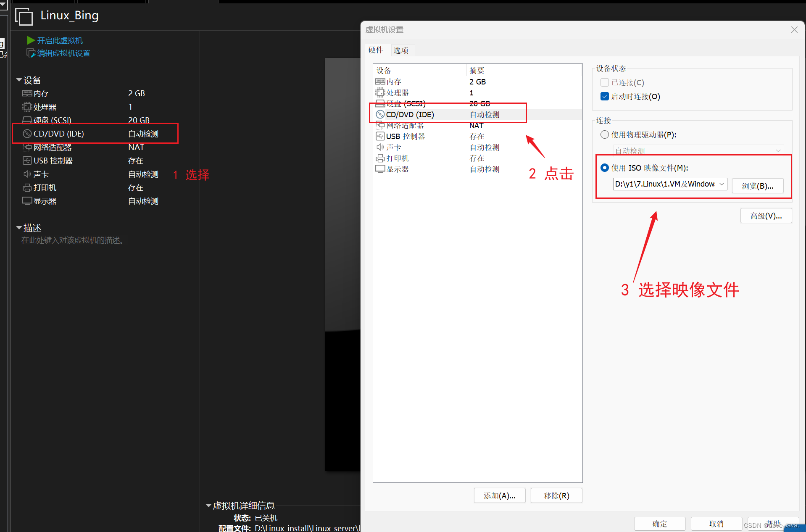
Task: Click 摘要 column header in hardware list
Action: [524, 70]
